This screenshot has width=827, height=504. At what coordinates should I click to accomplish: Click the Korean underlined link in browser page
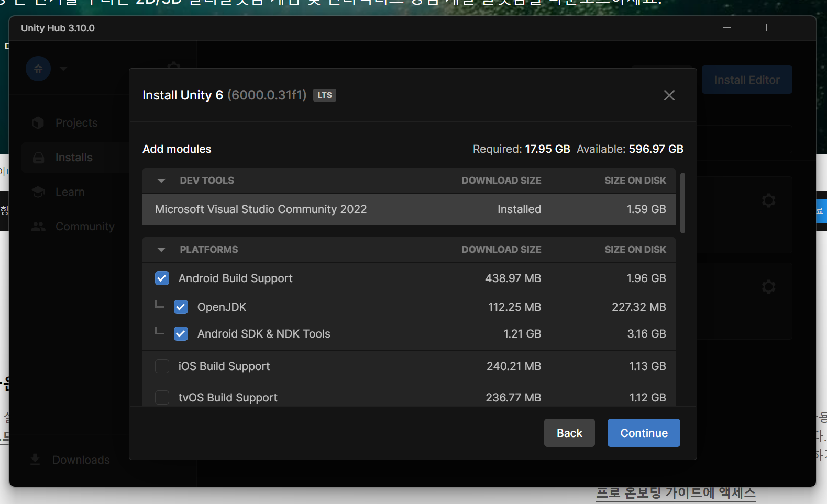[x=676, y=493]
